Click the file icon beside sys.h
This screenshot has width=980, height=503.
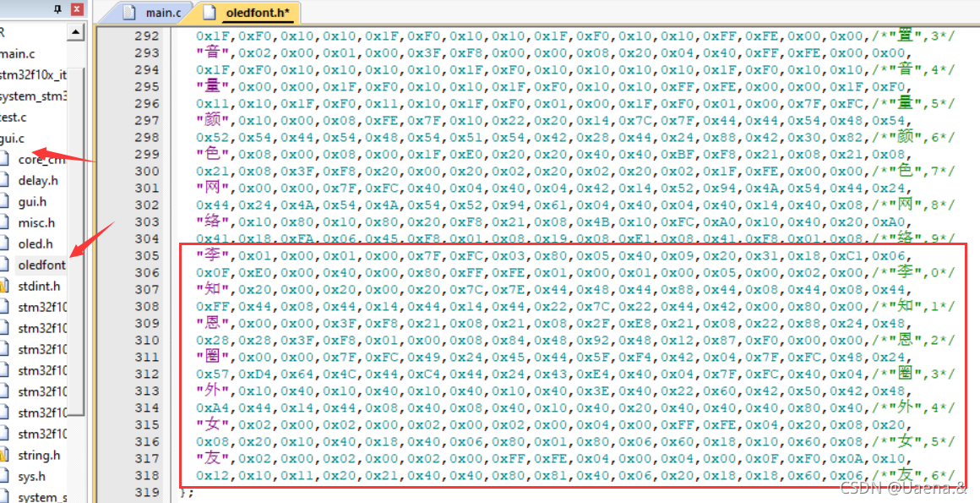pos(4,476)
